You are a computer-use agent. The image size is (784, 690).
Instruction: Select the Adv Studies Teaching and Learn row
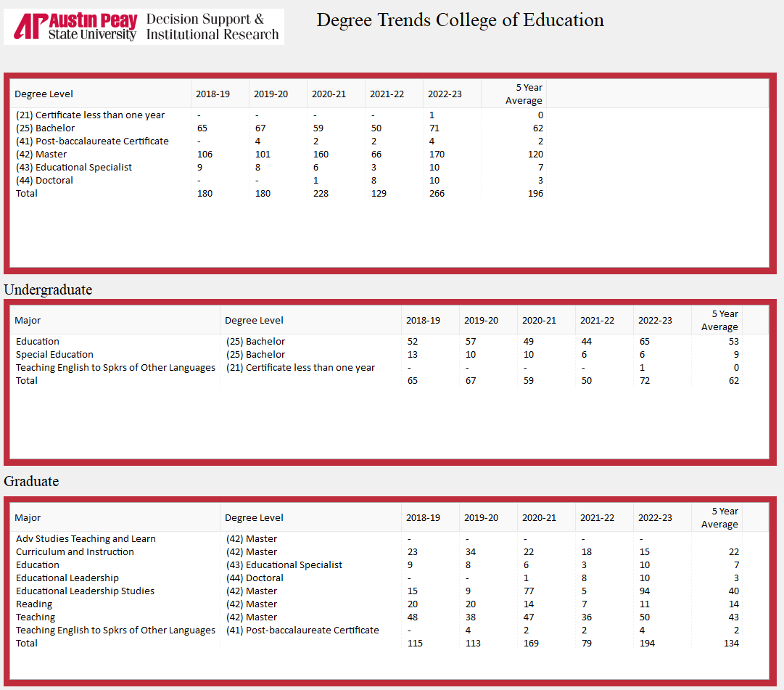click(x=86, y=539)
